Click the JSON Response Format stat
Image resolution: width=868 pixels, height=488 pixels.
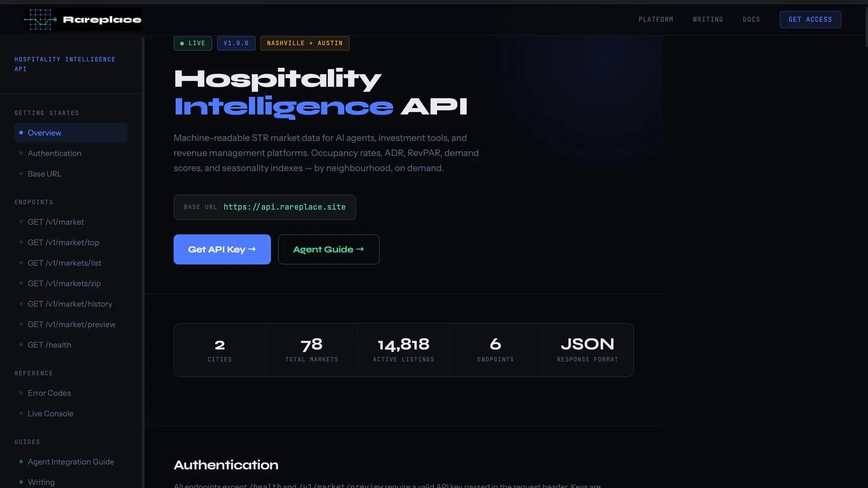(587, 350)
